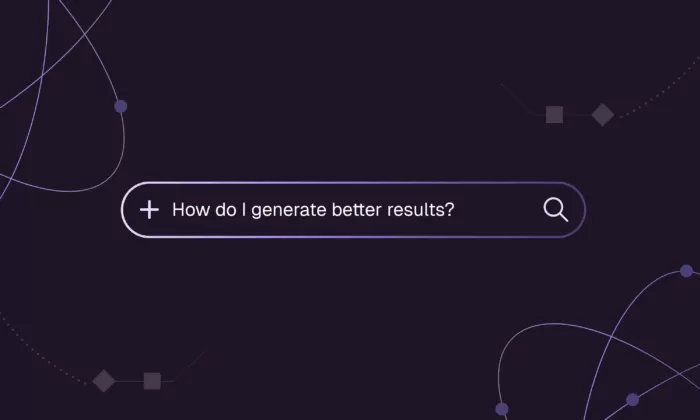
Task: Click the purple dot on the top-left curve
Action: [x=121, y=106]
